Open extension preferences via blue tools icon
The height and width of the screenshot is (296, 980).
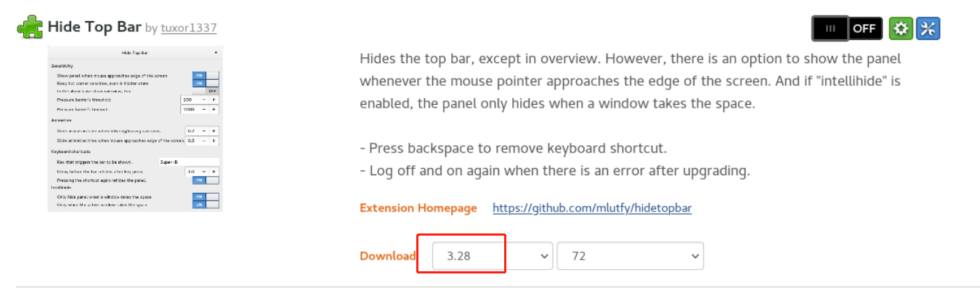coord(928,28)
